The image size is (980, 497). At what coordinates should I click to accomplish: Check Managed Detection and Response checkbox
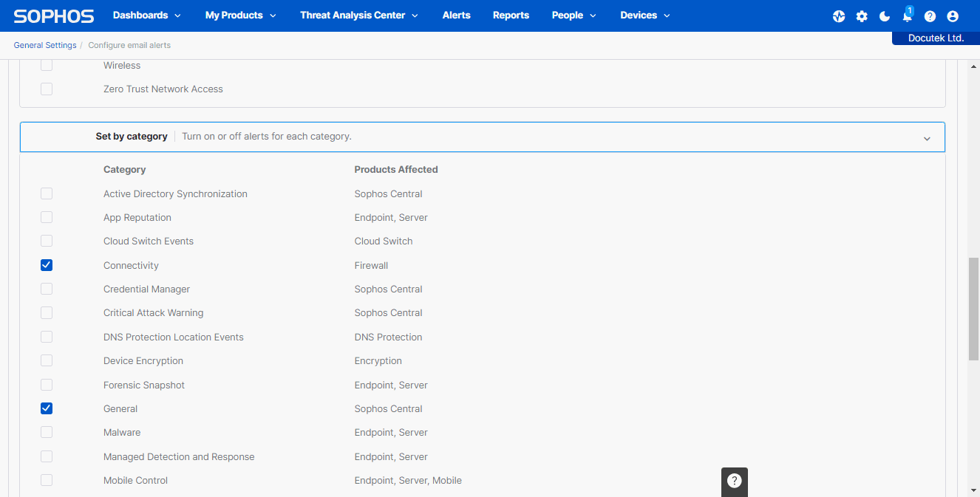coord(47,456)
